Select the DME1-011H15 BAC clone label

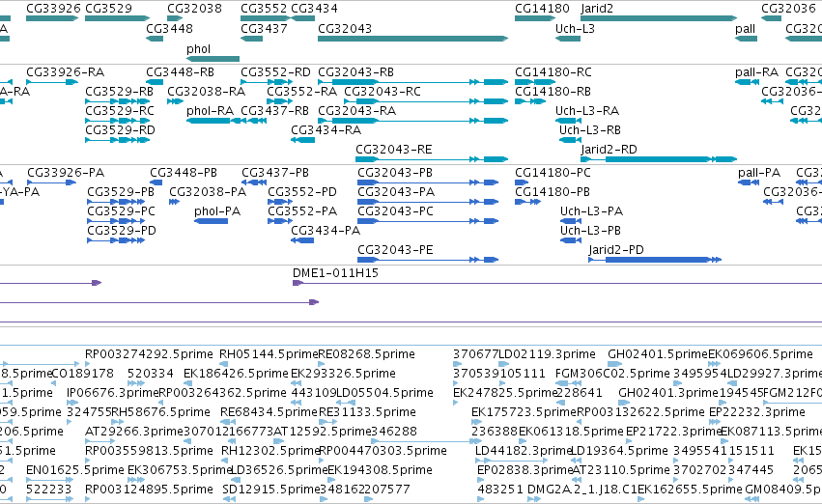point(335,273)
